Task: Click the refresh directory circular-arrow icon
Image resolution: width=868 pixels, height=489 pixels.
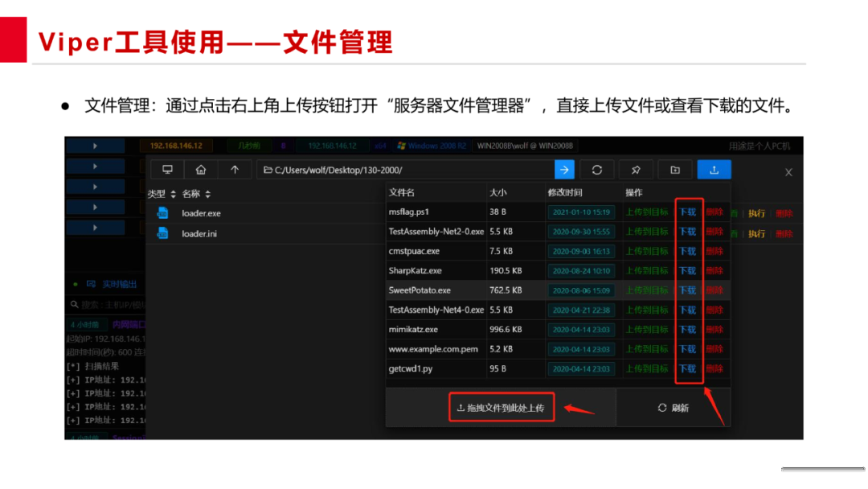Action: pos(596,170)
